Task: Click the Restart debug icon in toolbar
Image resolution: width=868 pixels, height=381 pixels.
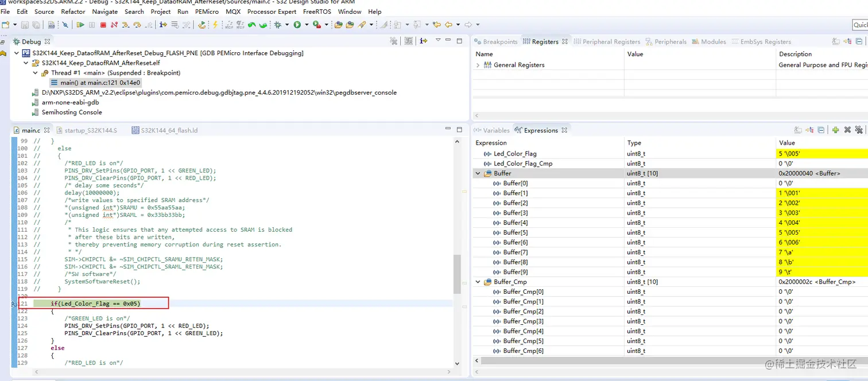Action: (x=203, y=25)
